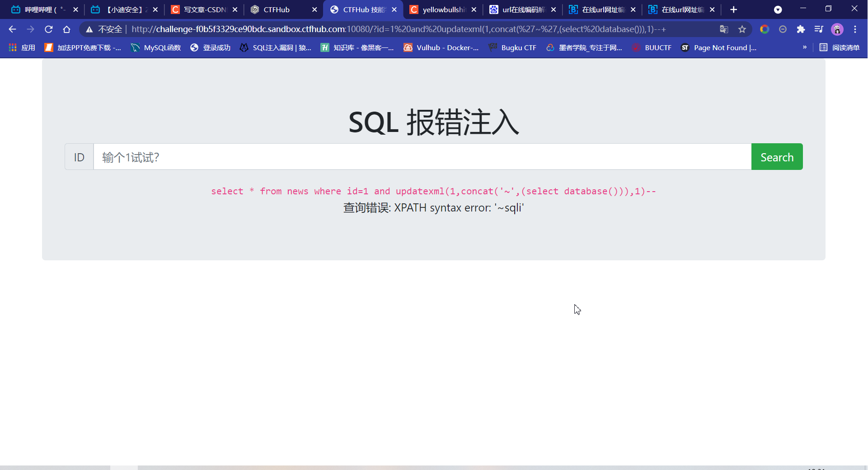This screenshot has height=470, width=868.
Task: Open the Bugku CTF bookmark
Action: 512,47
